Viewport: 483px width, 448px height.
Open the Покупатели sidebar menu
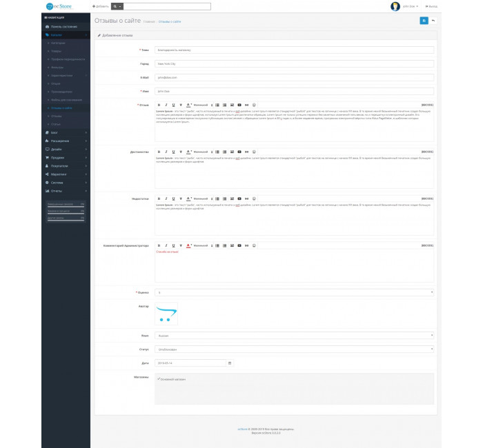coord(66,166)
